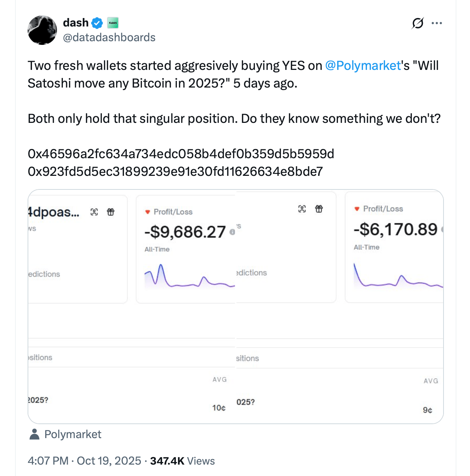The image size is (470, 476).
Task: Click the gift icon on the second wallet card
Action: pyautogui.click(x=318, y=209)
